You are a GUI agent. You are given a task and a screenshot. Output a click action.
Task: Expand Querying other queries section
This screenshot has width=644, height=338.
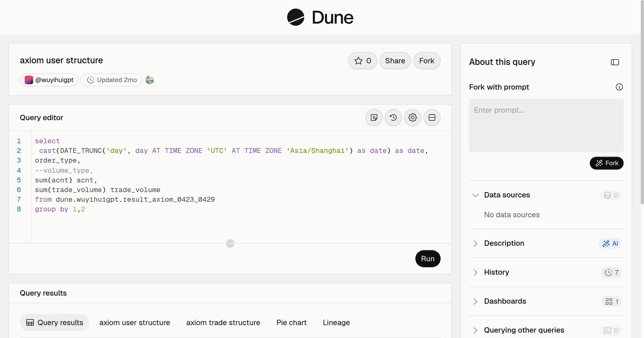[x=475, y=330]
